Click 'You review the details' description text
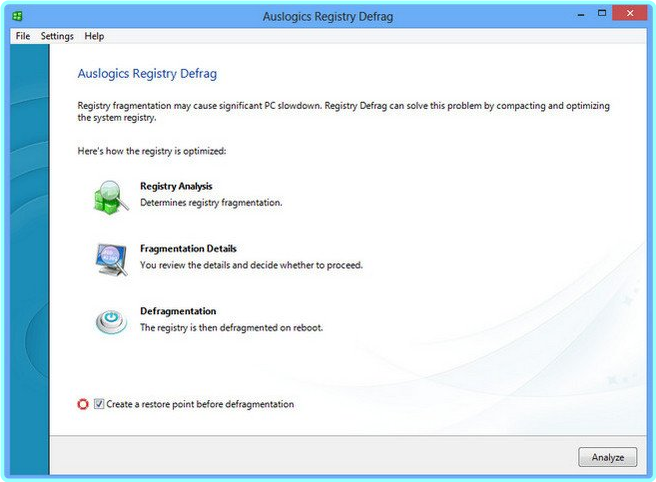Viewport: 656px width, 482px height. 251,265
